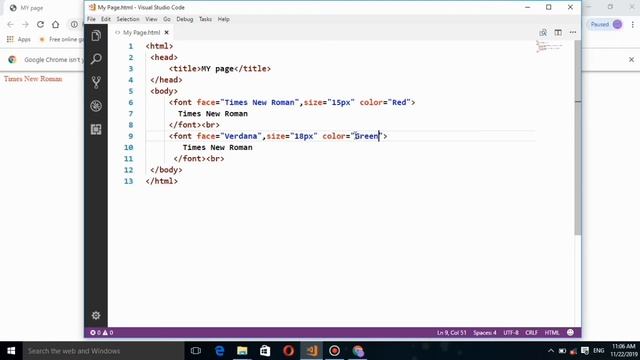The image size is (640, 360).
Task: Open the Go menu
Action: (x=167, y=19)
